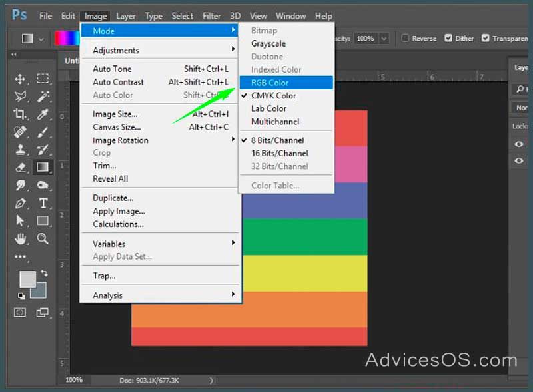
Task: Choose the Zoom tool
Action: click(43, 238)
